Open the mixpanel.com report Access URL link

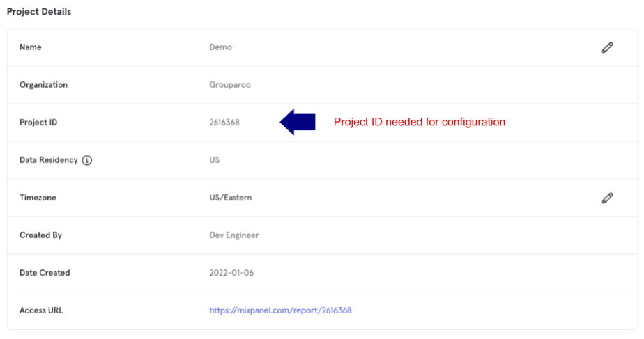(x=280, y=310)
